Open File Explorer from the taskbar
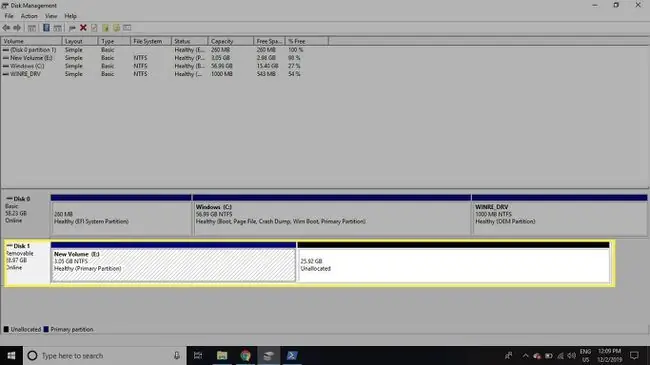Screen dimensions: 650x365 [x=222, y=355]
